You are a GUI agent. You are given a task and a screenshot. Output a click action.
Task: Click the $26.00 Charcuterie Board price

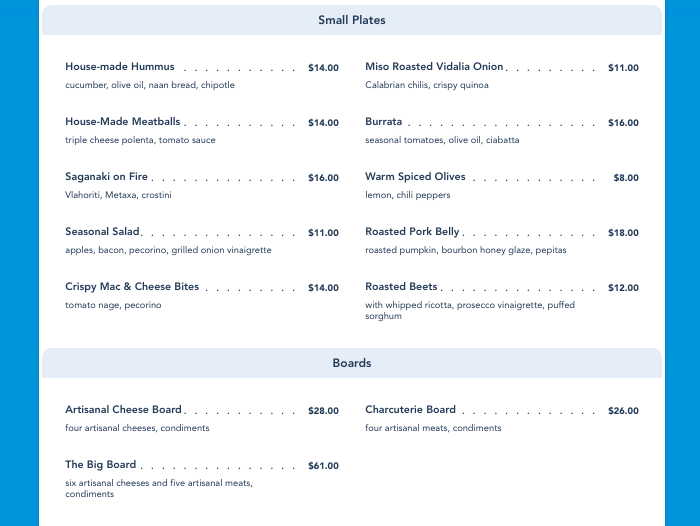(623, 411)
